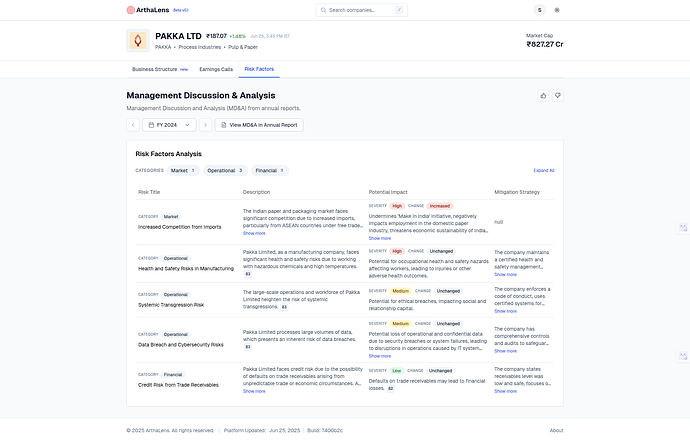Click the ArthaLens brand name
The width and height of the screenshot is (690, 443).
152,10
